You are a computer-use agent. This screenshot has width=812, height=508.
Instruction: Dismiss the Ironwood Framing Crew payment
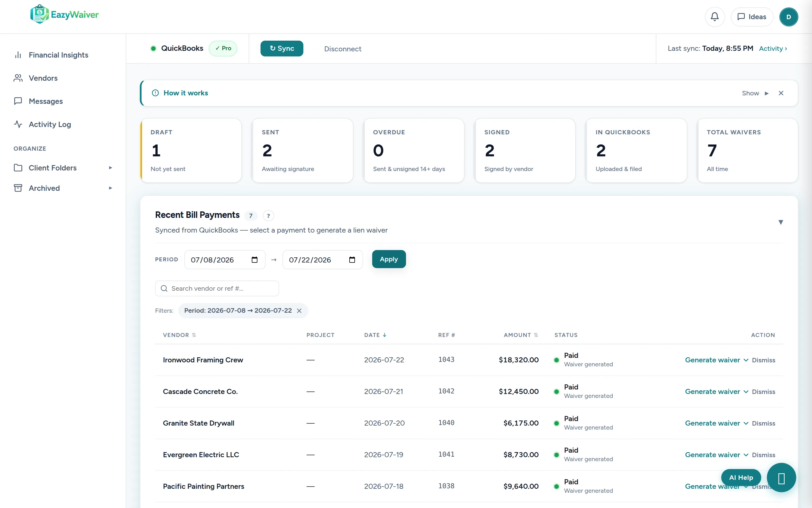click(x=763, y=360)
